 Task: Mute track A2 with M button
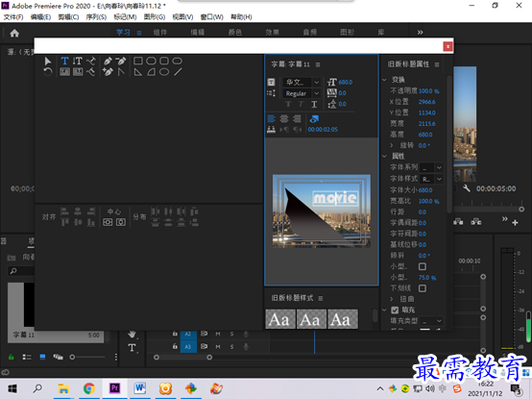(218, 335)
